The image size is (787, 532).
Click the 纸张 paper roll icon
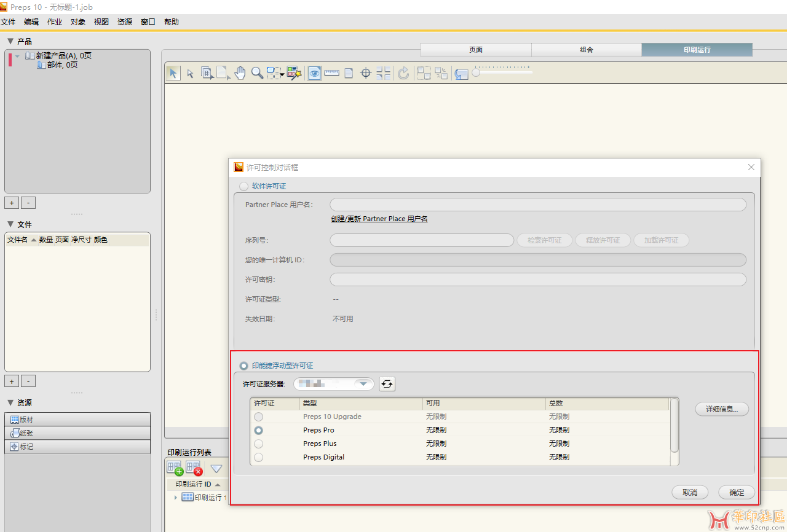pyautogui.click(x=15, y=433)
